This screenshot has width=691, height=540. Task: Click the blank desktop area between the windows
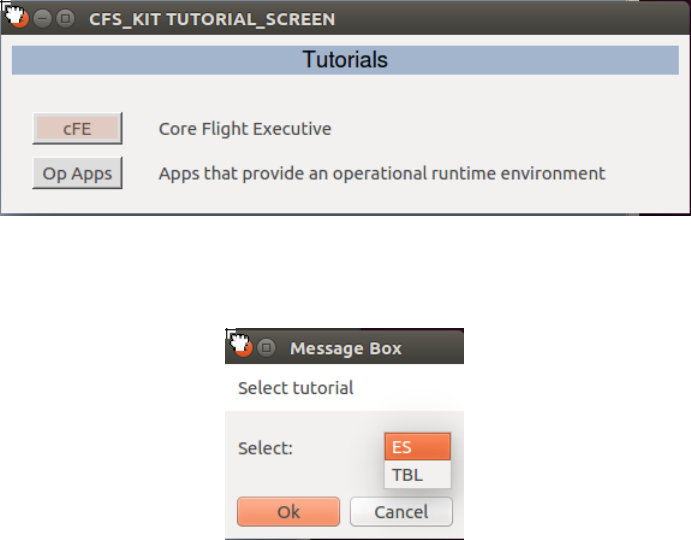(345, 270)
